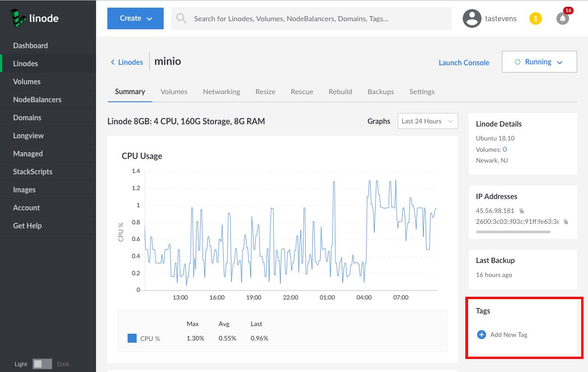Click the Volumes: 0 link in Linode Details

tap(504, 149)
